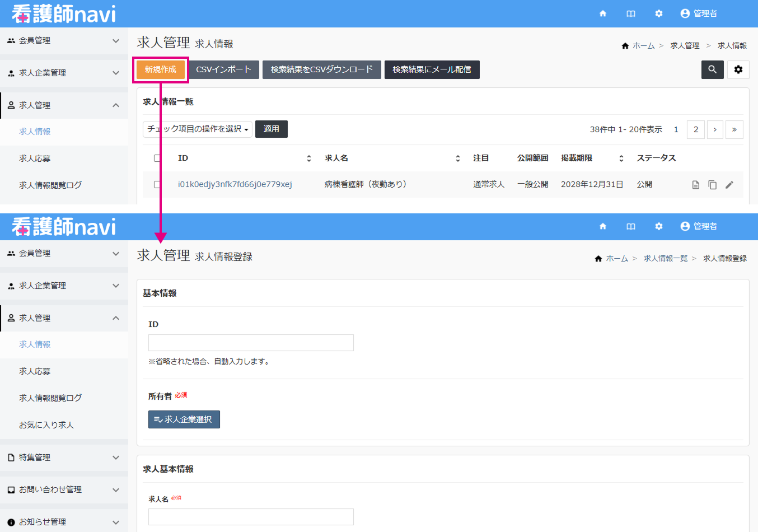
Task: Expand お知らせ管理 in the sidebar
Action: pos(64,522)
